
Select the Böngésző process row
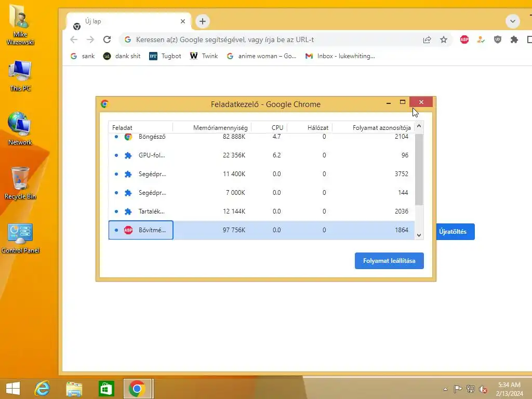point(261,137)
